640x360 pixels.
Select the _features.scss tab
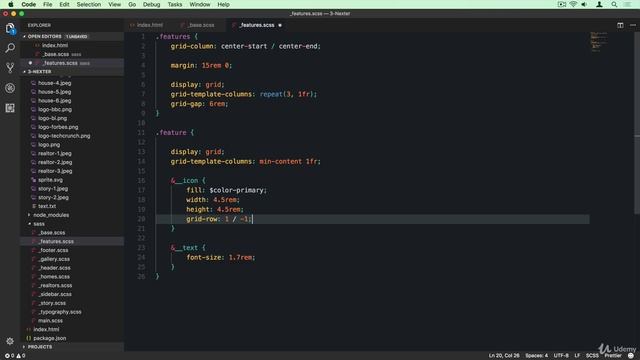click(257, 25)
